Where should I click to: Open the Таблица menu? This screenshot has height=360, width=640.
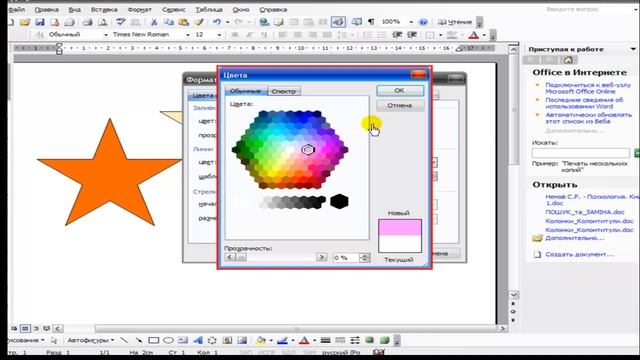[x=208, y=9]
